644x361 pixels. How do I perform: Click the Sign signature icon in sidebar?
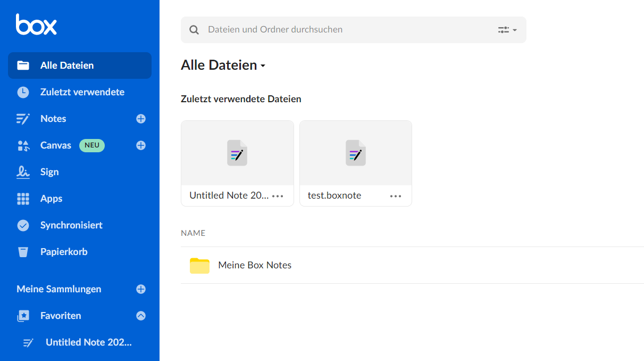coord(23,172)
